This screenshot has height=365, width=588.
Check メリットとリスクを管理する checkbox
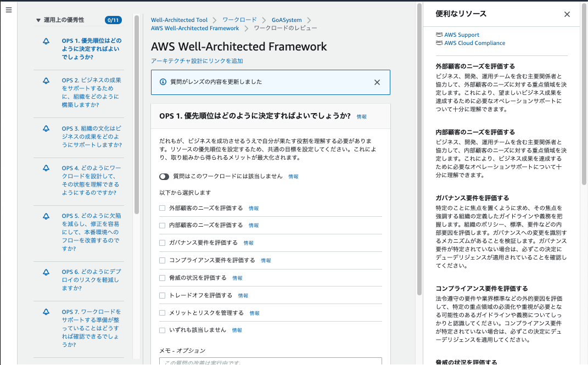[x=162, y=313]
